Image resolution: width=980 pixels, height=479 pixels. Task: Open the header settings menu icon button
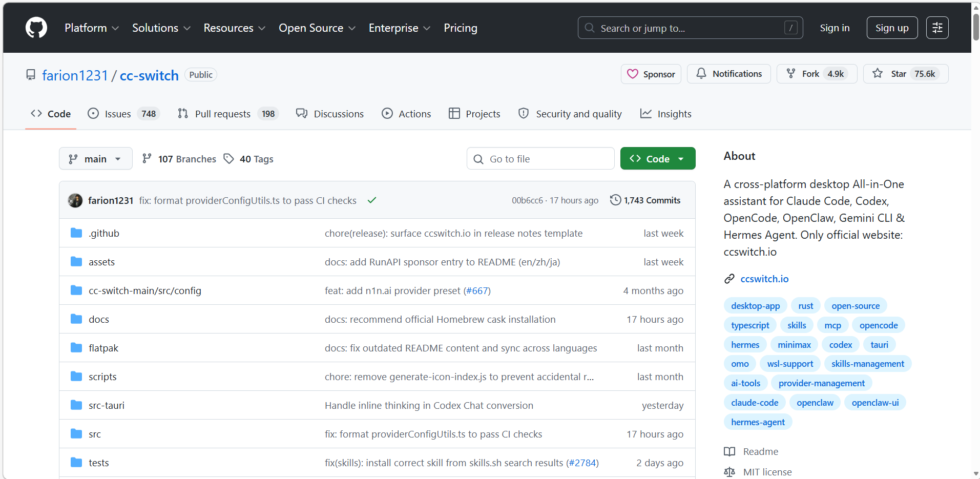937,28
